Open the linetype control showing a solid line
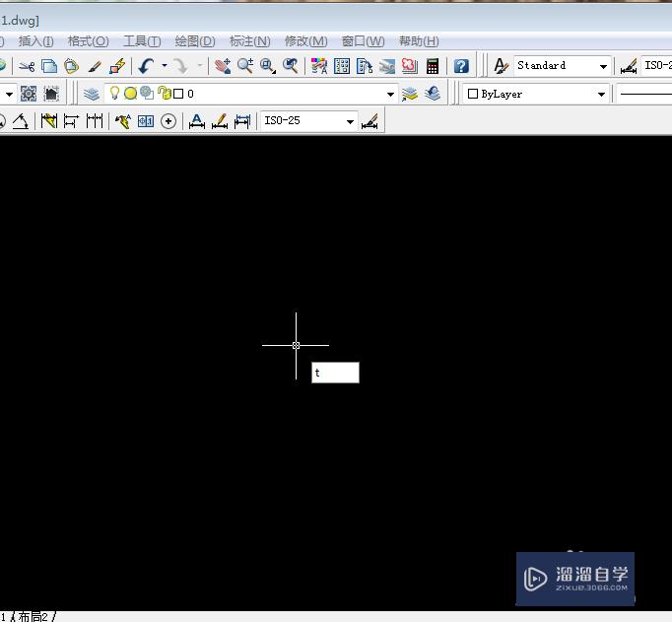 pos(644,94)
